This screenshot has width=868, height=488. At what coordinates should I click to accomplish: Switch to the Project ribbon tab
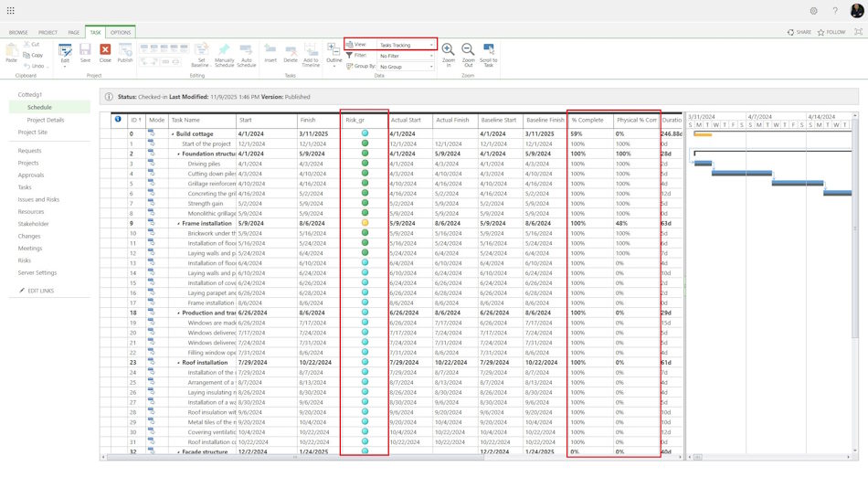click(x=48, y=33)
